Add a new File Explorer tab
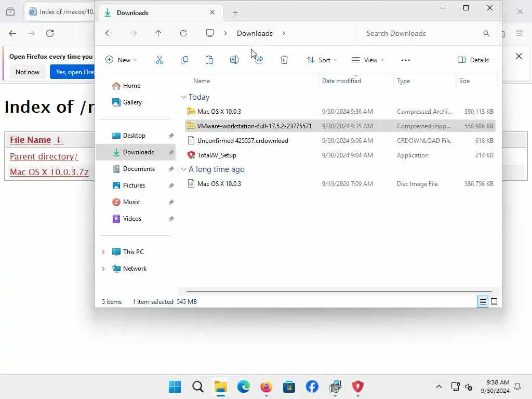The height and width of the screenshot is (399, 532). 235,13
